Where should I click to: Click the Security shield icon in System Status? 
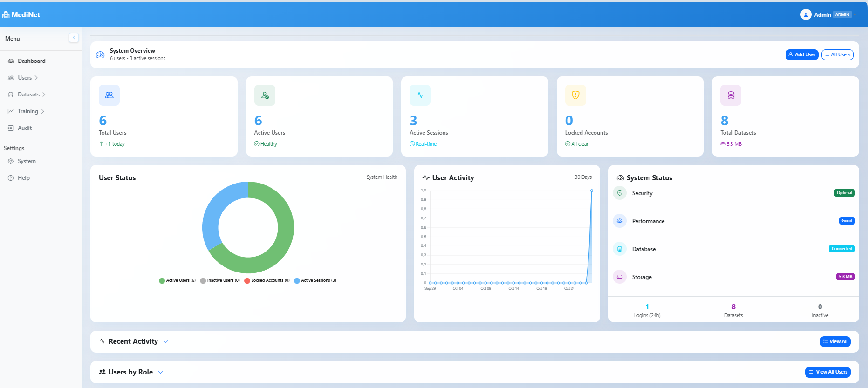[x=620, y=193]
